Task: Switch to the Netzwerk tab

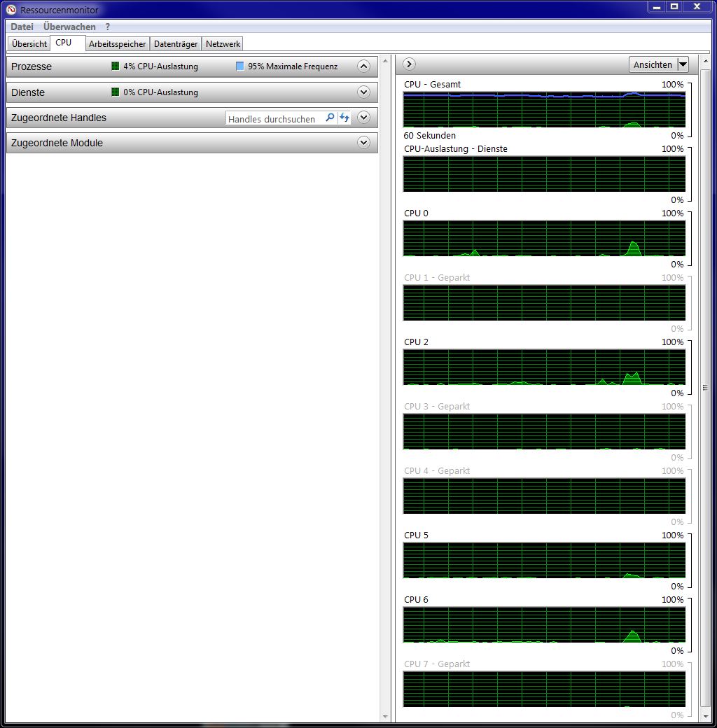Action: [x=223, y=43]
